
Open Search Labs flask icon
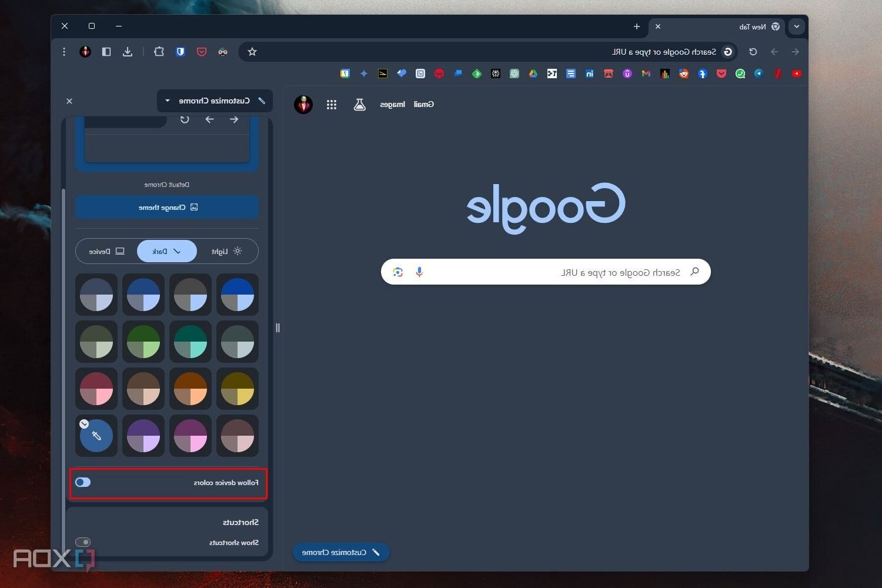(359, 105)
